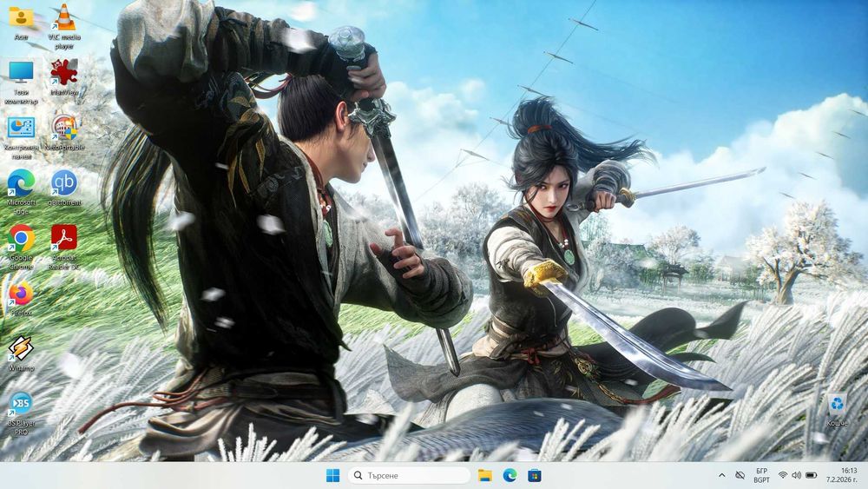Screen dimensions: 868x489
Task: Open the Windows Start menu
Action: (x=332, y=475)
